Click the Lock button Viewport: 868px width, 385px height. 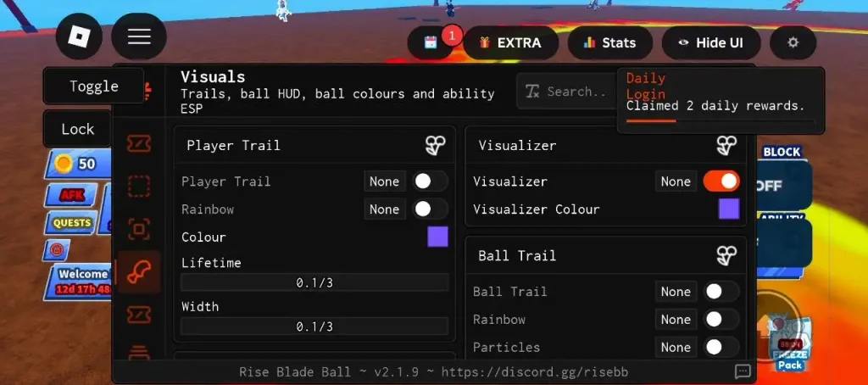click(x=77, y=129)
